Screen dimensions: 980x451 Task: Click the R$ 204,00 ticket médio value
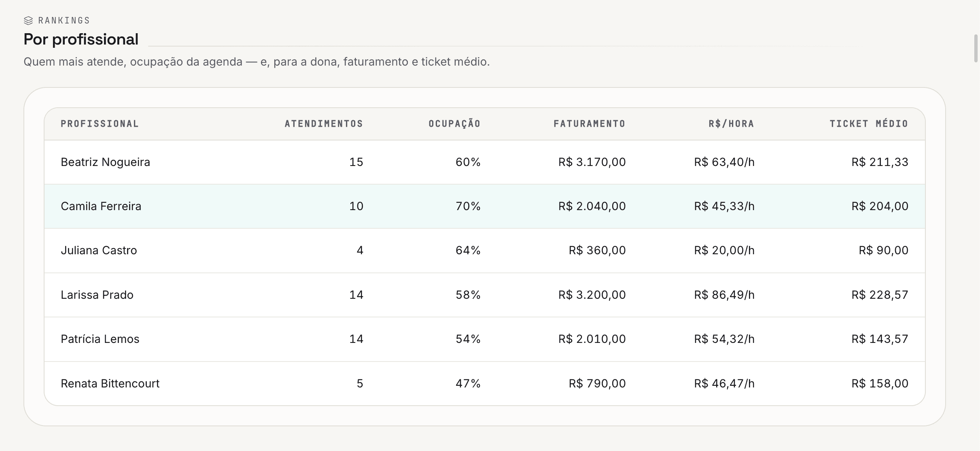pyautogui.click(x=880, y=206)
